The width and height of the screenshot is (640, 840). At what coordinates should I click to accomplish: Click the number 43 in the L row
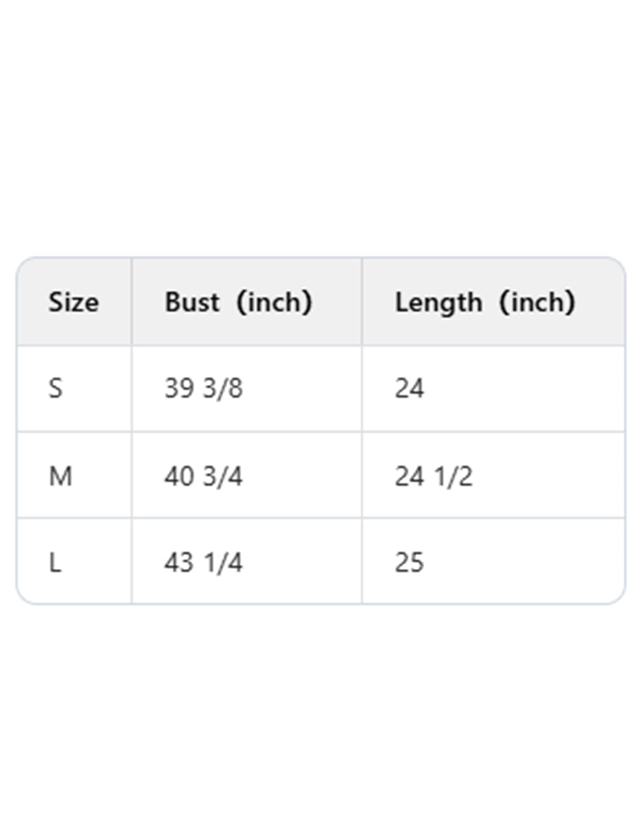pos(179,562)
